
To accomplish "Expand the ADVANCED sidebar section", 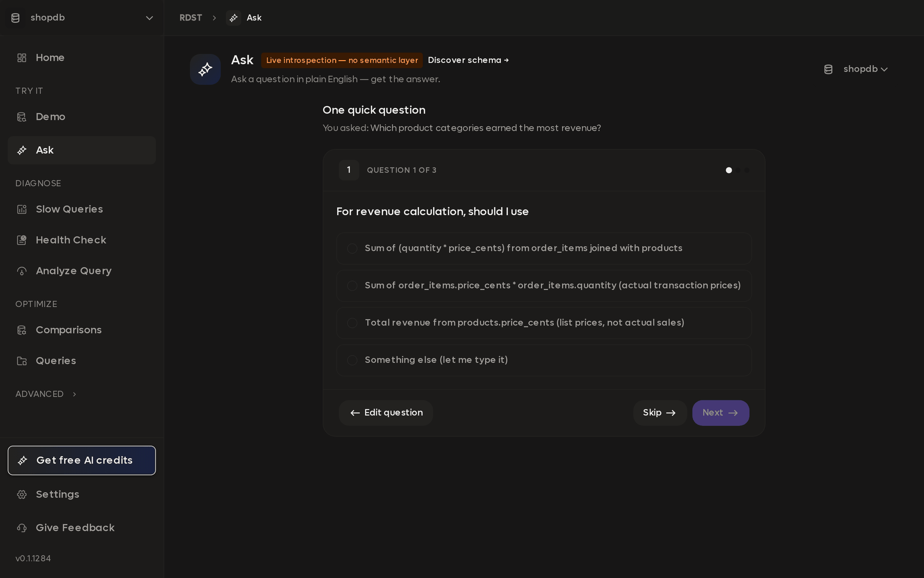I will pos(46,394).
